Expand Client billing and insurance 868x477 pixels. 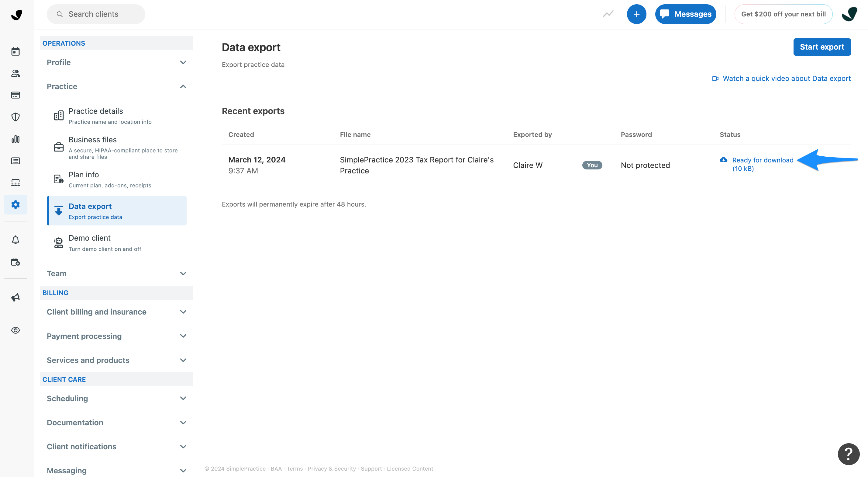(117, 312)
